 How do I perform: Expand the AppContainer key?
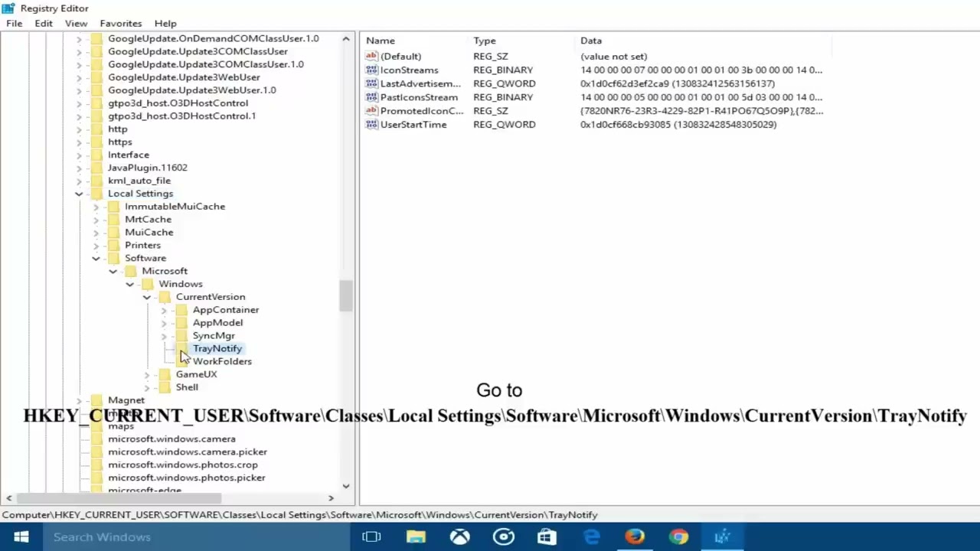(164, 310)
